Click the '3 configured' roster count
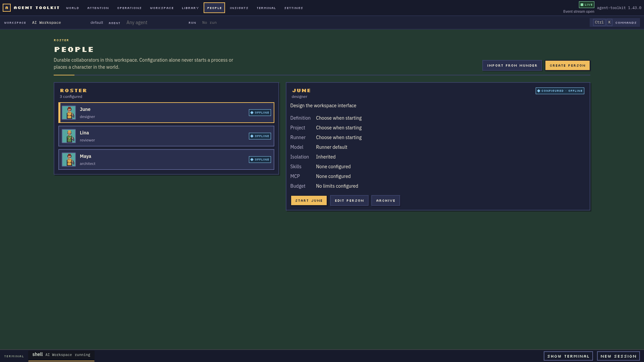 click(71, 97)
